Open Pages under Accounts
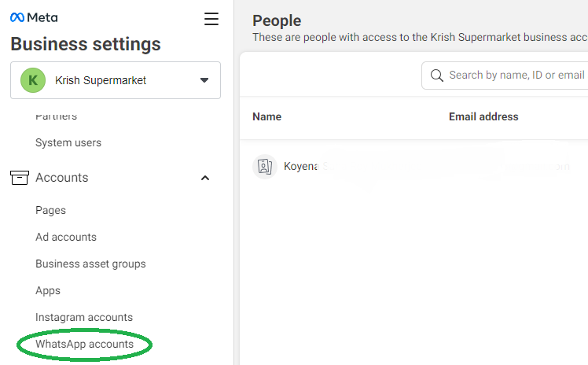Image resolution: width=588 pixels, height=365 pixels. tap(50, 211)
